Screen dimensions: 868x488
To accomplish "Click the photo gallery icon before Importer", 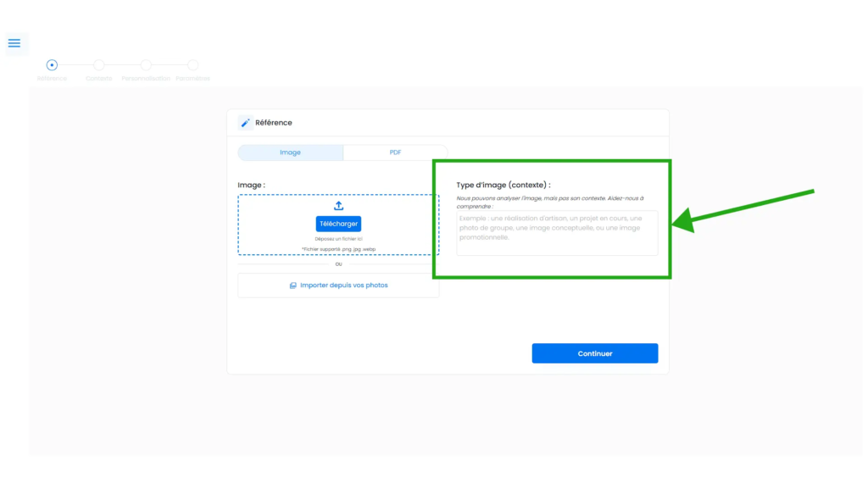I will coord(292,286).
